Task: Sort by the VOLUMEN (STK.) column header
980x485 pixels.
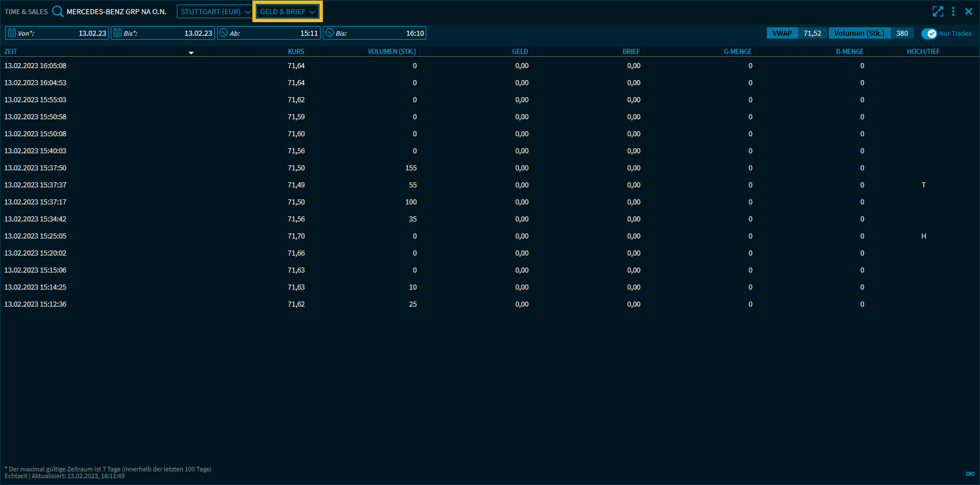Action: pyautogui.click(x=391, y=52)
